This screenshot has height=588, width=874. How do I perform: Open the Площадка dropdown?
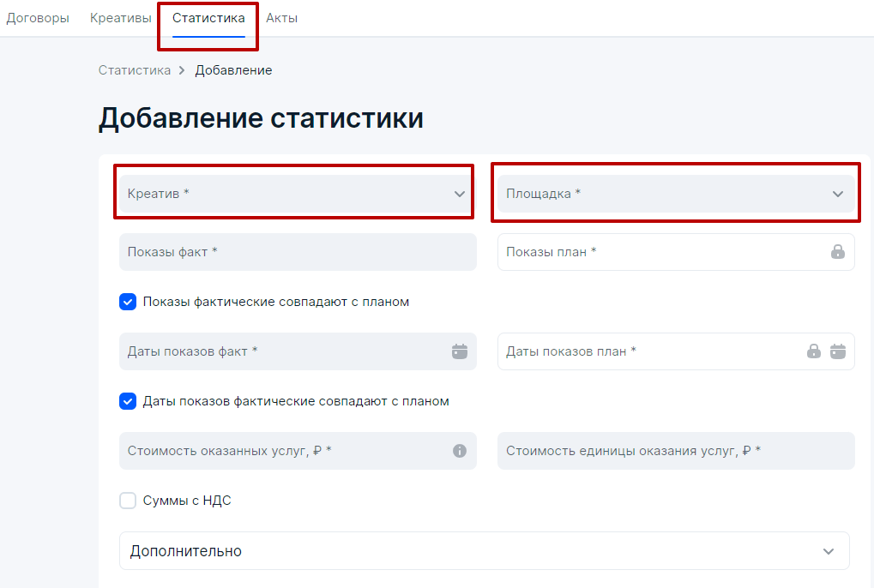coord(676,194)
